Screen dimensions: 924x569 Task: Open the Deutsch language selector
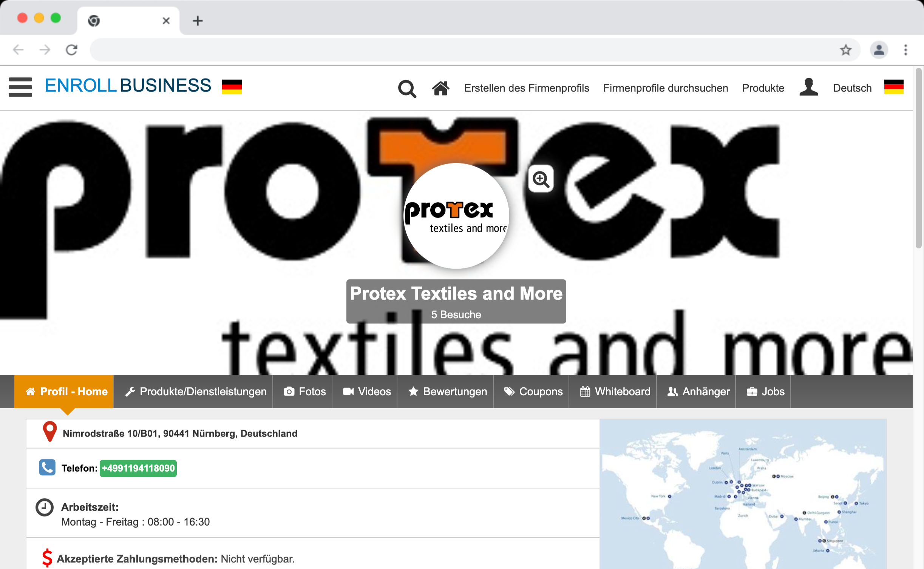coord(852,88)
